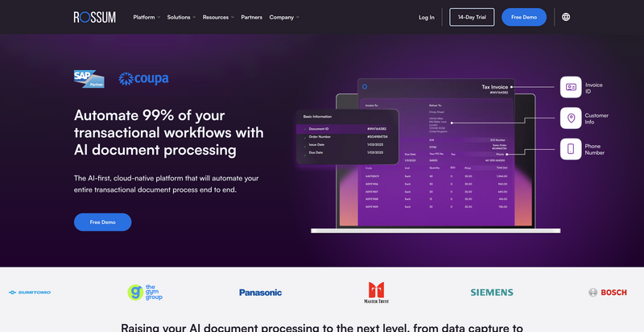Click the 'Invoice ID' label text
This screenshot has width=644, height=332.
594,88
